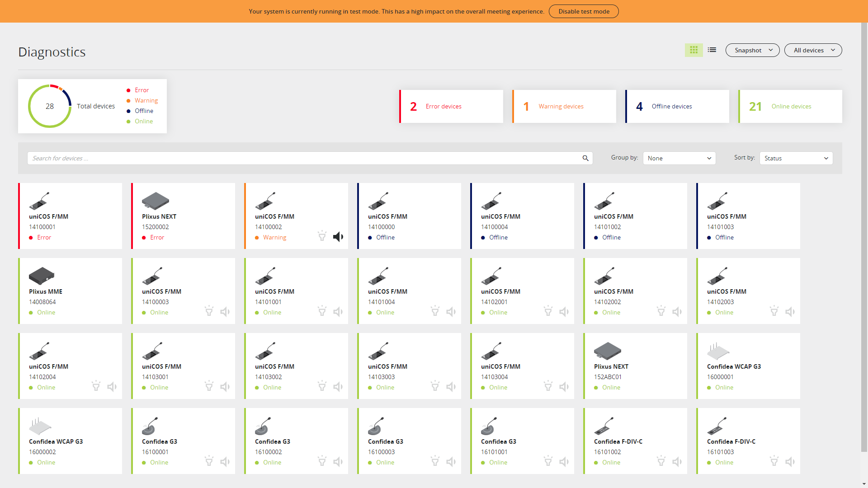868x488 pixels.
Task: Click light bulb icon on Confidea G3 16100001
Action: (x=209, y=461)
